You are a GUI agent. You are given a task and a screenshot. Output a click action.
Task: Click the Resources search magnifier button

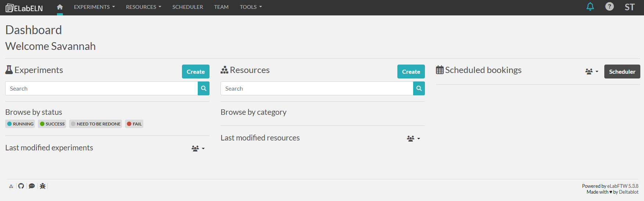[x=419, y=88]
